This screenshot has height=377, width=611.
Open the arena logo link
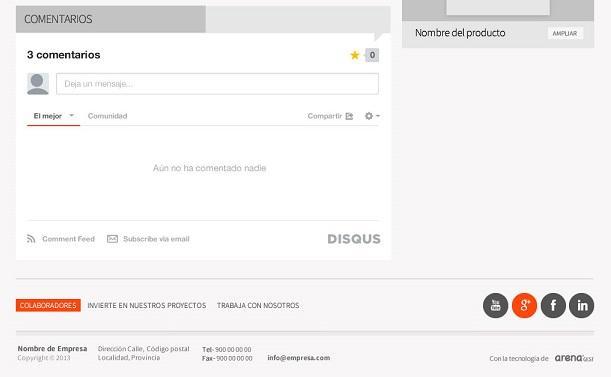(x=574, y=358)
